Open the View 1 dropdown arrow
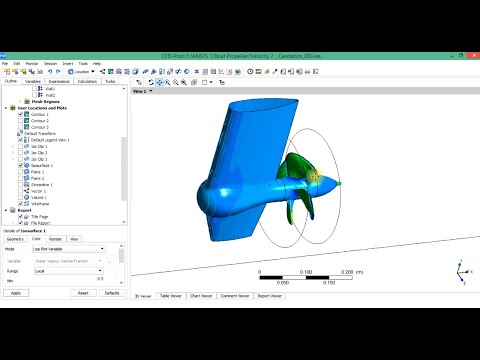The image size is (480, 360). [151, 91]
